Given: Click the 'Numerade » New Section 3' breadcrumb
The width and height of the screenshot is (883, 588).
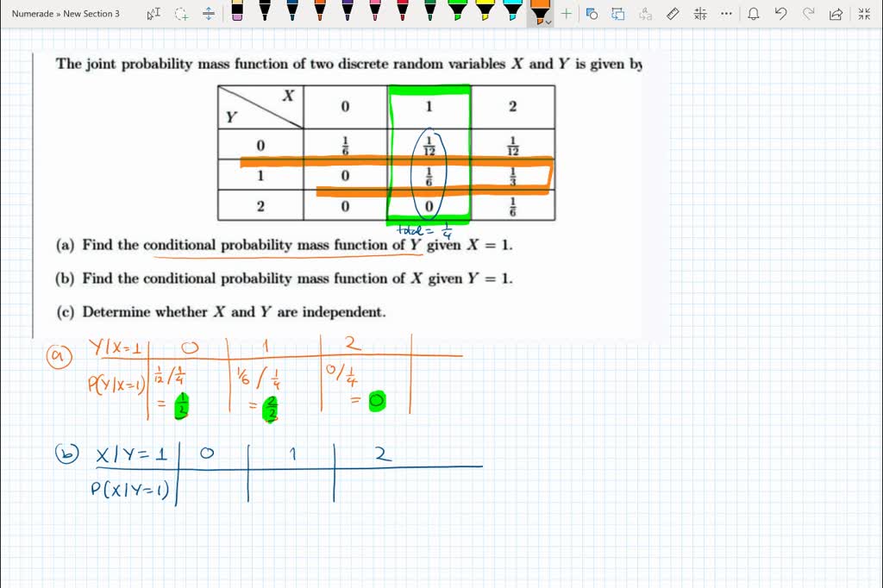Looking at the screenshot, I should click(66, 14).
